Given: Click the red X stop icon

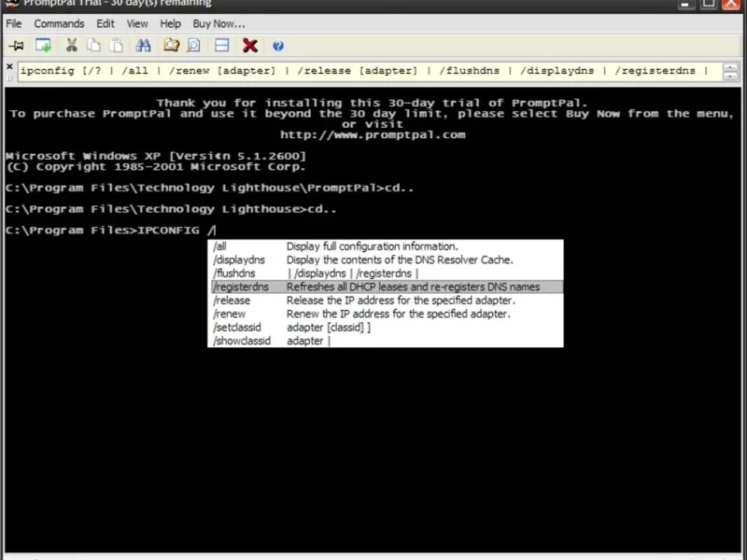Looking at the screenshot, I should pyautogui.click(x=250, y=46).
